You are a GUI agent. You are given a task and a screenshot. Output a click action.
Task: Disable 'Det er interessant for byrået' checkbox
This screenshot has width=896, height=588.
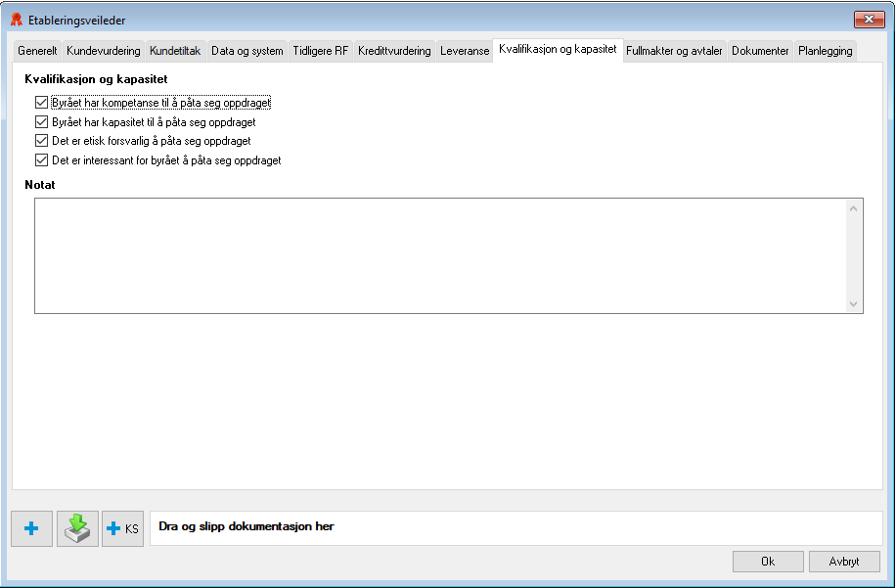41,160
